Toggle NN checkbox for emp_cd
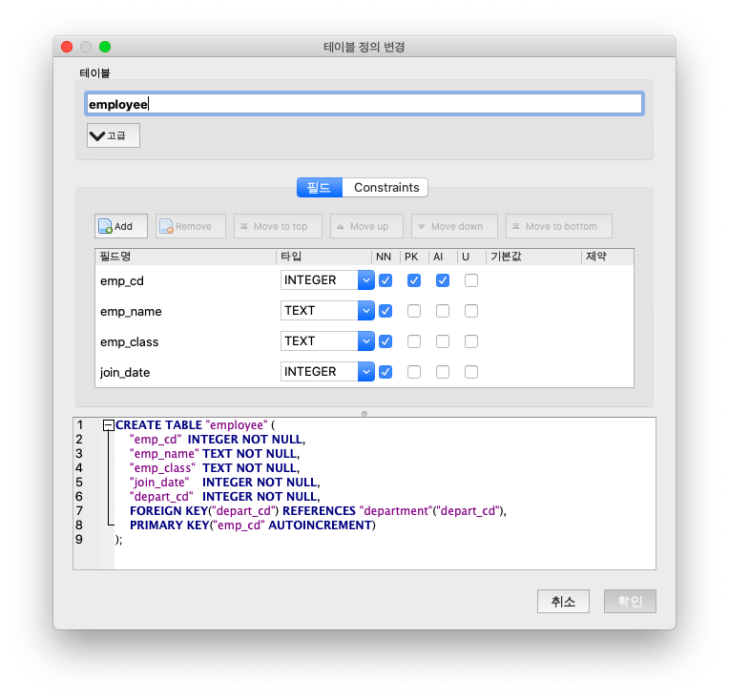This screenshot has width=729, height=700. [x=385, y=280]
